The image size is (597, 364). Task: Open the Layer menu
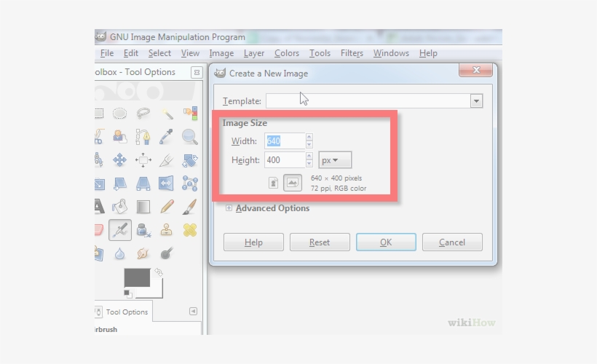point(254,53)
